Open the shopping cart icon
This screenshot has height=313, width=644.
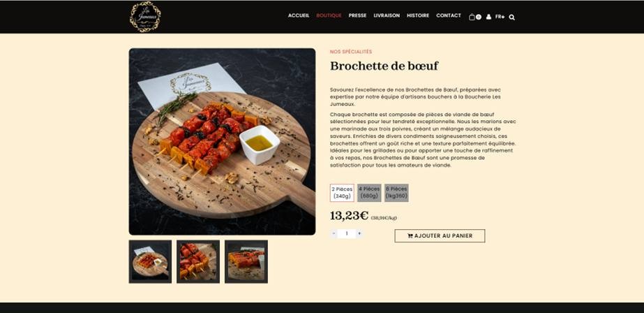[474, 17]
